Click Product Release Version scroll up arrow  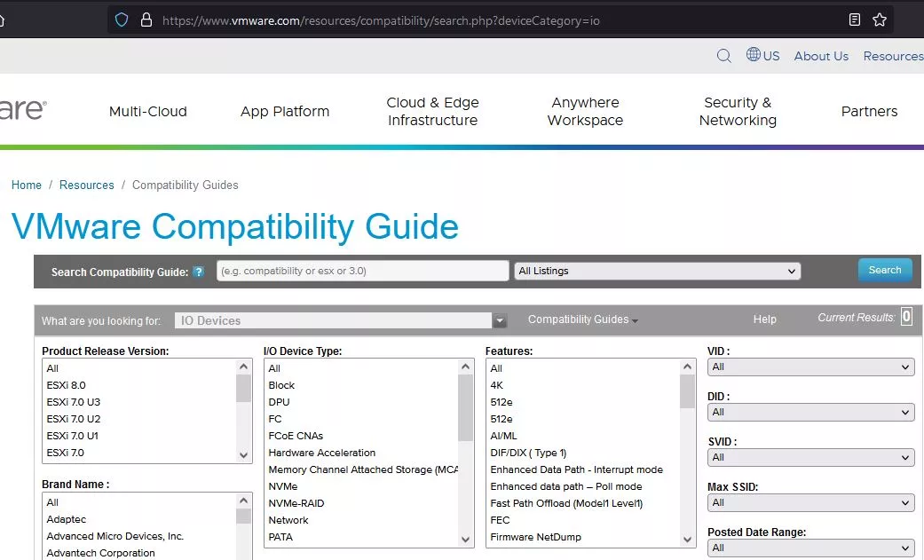[x=243, y=367]
